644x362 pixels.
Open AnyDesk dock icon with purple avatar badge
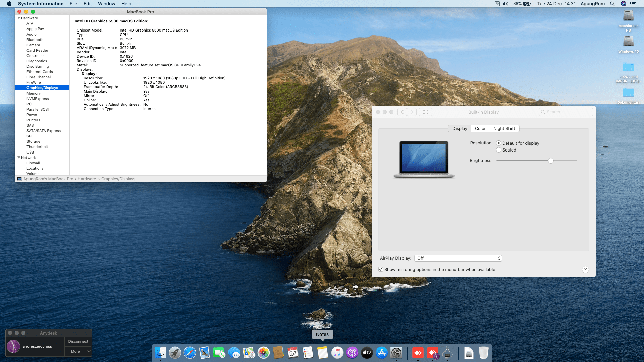(x=433, y=353)
